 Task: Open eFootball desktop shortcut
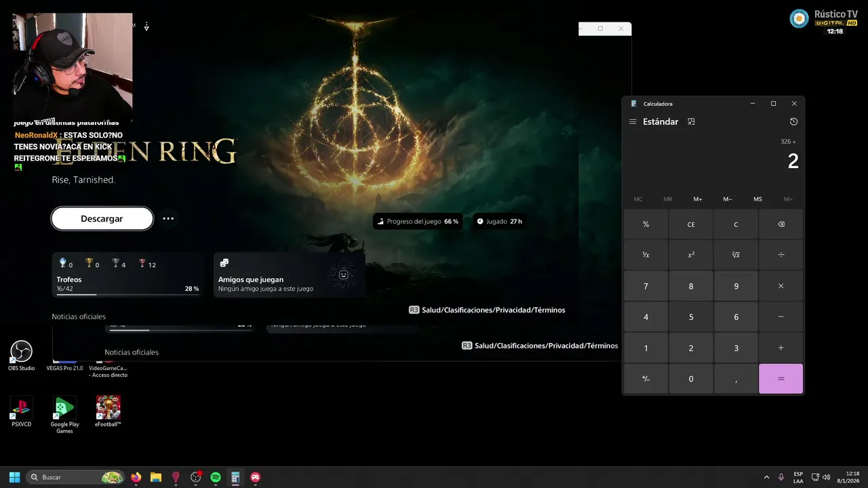click(108, 411)
